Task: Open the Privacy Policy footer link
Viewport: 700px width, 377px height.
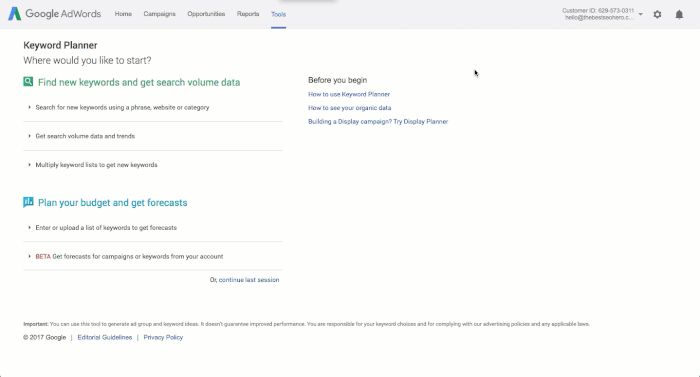Action: click(x=163, y=337)
